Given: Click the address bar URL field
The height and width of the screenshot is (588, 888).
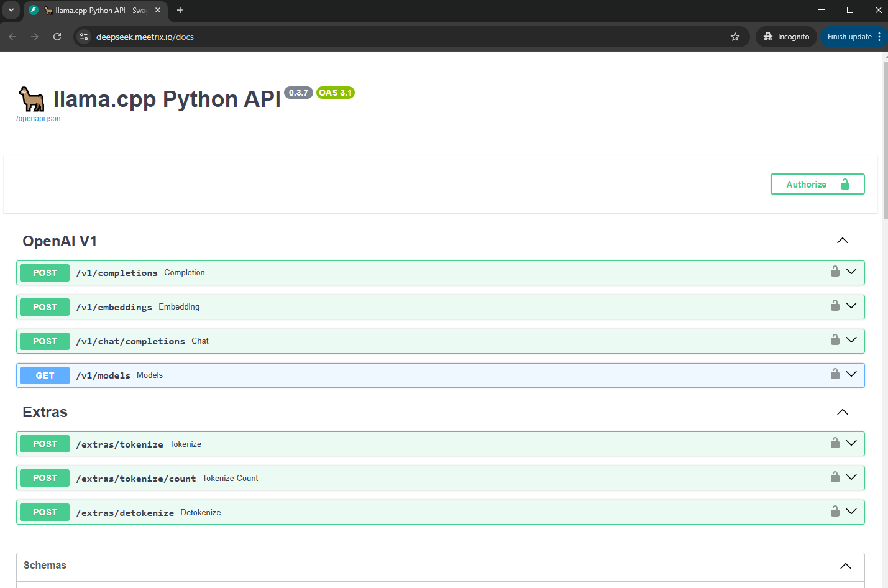Looking at the screenshot, I should (x=410, y=37).
